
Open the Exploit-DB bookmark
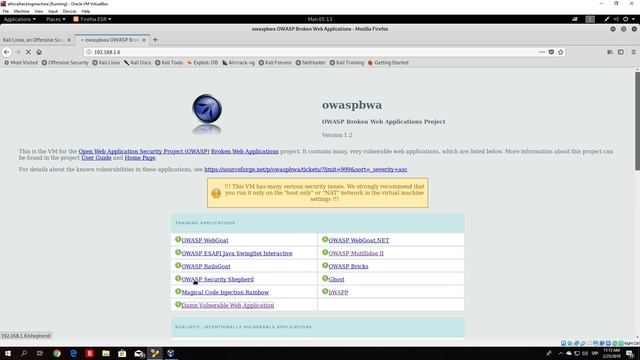click(202, 63)
